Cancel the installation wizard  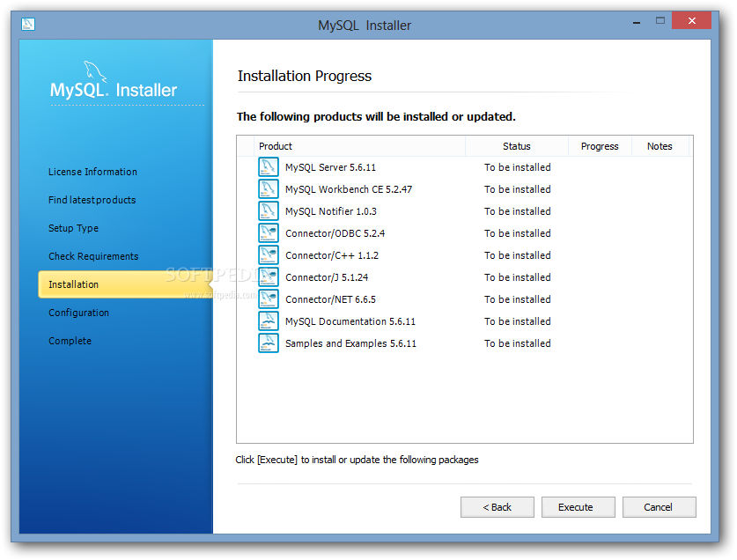click(659, 507)
